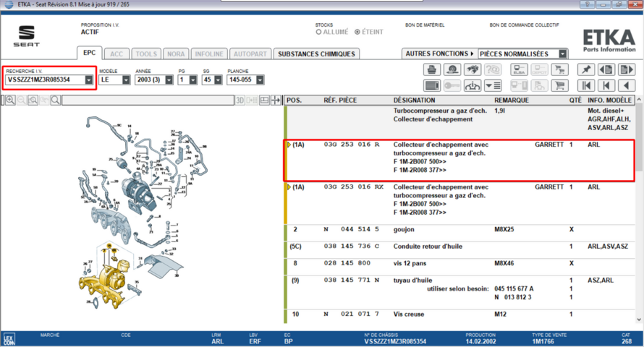This screenshot has height=347, width=644.
Task: Open the single shopping cart icon
Action: point(559,85)
